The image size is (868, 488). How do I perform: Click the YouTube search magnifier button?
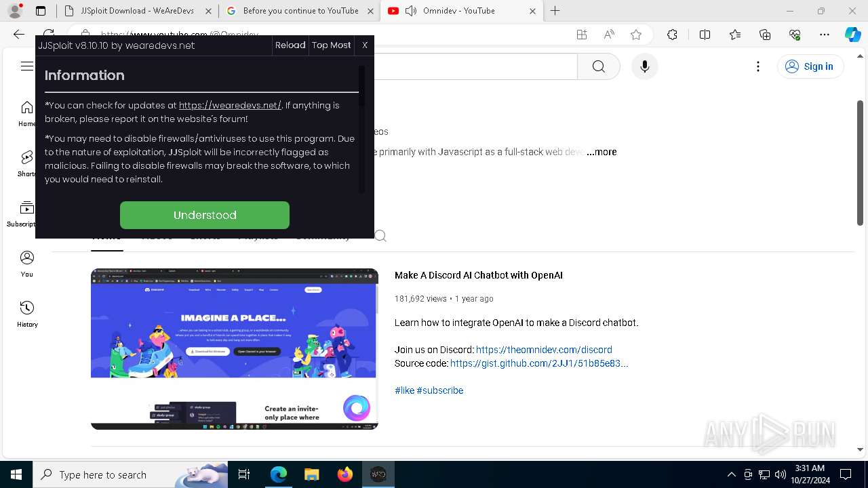click(x=599, y=66)
